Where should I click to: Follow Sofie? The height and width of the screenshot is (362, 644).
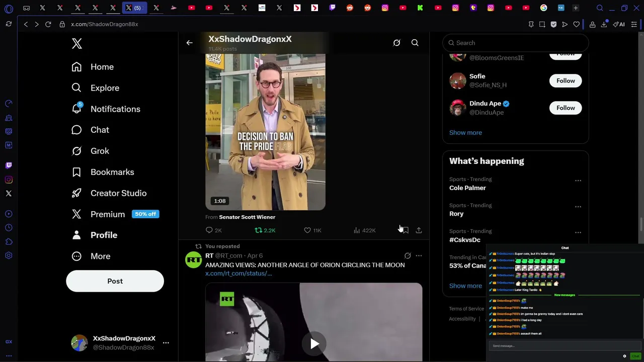[566, 81]
